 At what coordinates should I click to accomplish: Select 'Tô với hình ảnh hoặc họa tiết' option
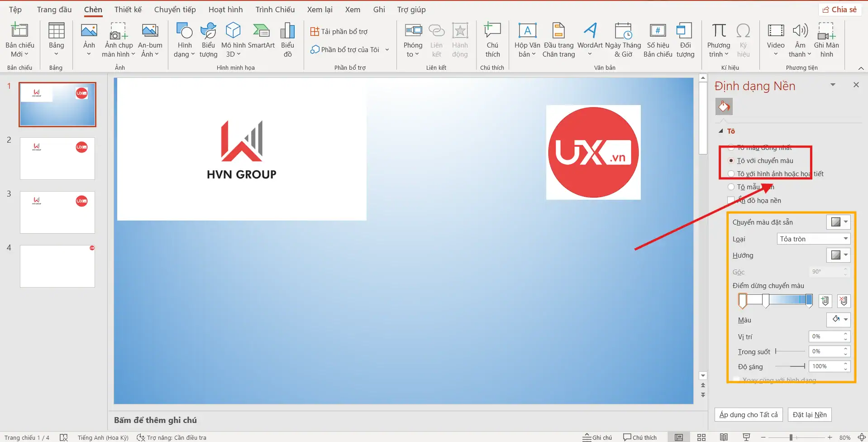pyautogui.click(x=731, y=174)
